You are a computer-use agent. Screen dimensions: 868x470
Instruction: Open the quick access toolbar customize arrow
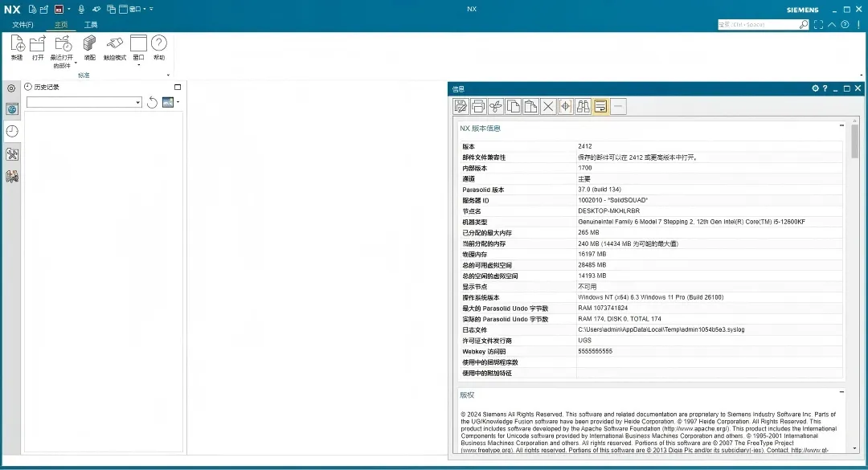click(151, 9)
